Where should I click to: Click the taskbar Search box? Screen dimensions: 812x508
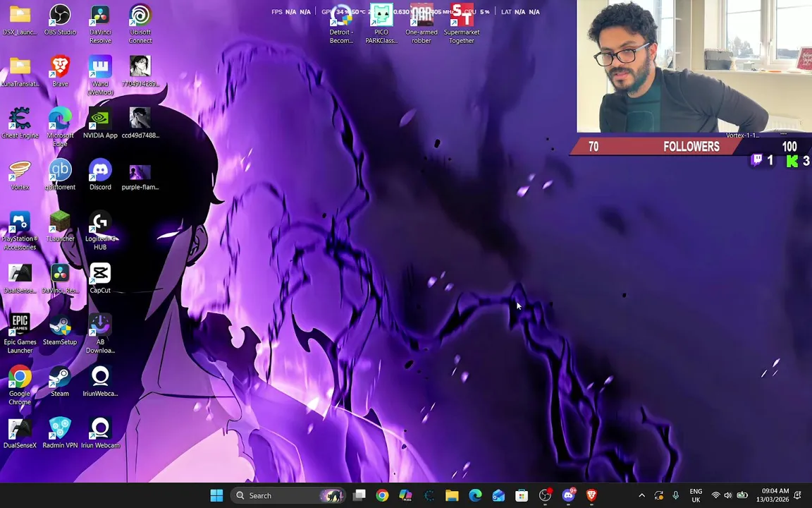pyautogui.click(x=288, y=495)
